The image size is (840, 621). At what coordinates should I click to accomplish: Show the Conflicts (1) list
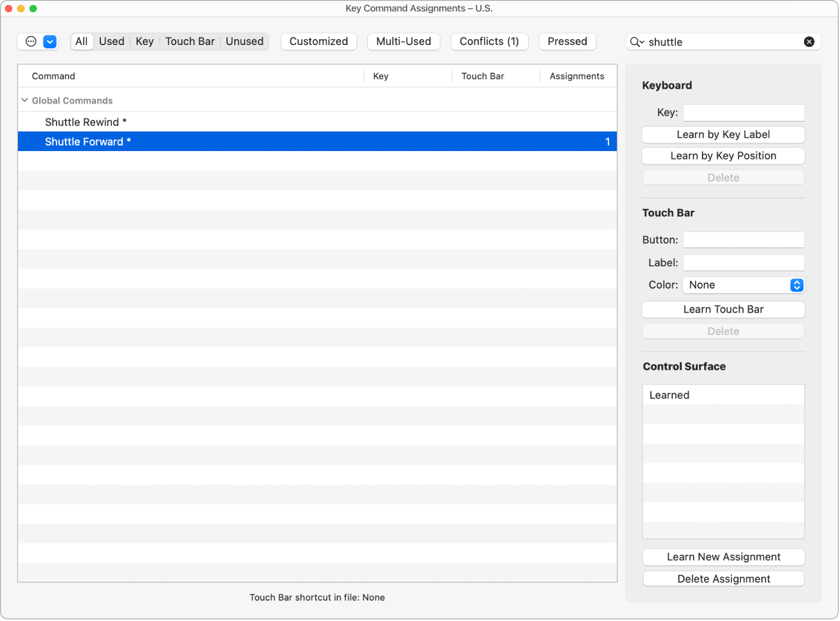tap(489, 41)
